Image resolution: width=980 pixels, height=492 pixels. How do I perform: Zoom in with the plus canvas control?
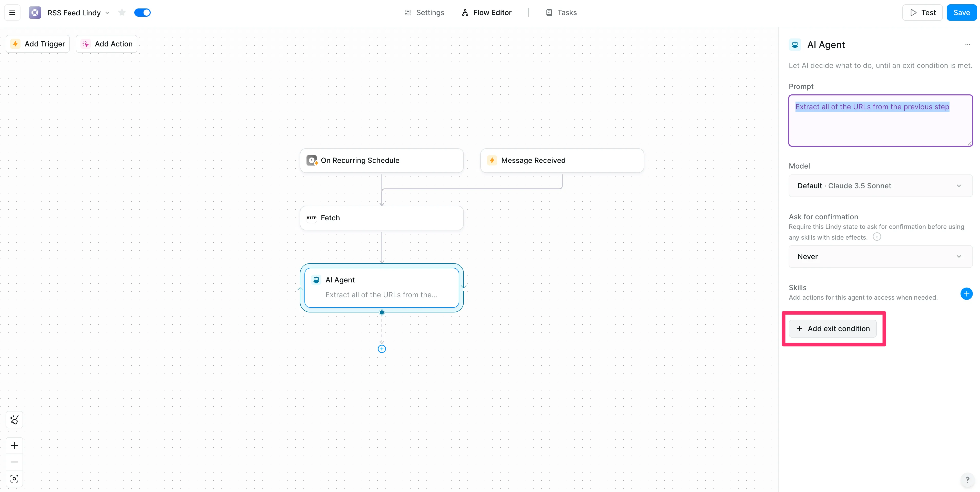(14, 446)
